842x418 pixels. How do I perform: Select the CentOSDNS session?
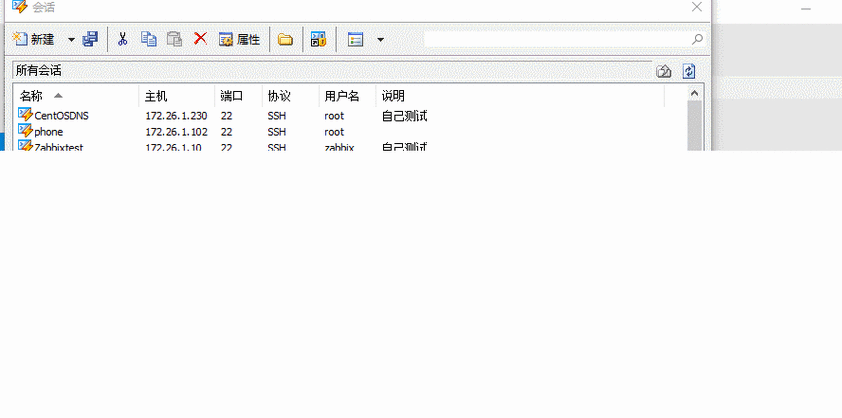tap(61, 116)
